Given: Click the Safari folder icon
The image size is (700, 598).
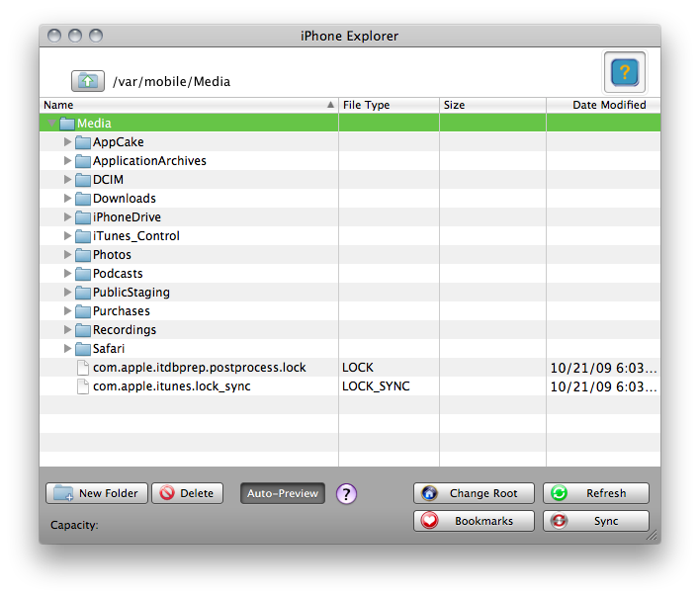Looking at the screenshot, I should point(83,349).
